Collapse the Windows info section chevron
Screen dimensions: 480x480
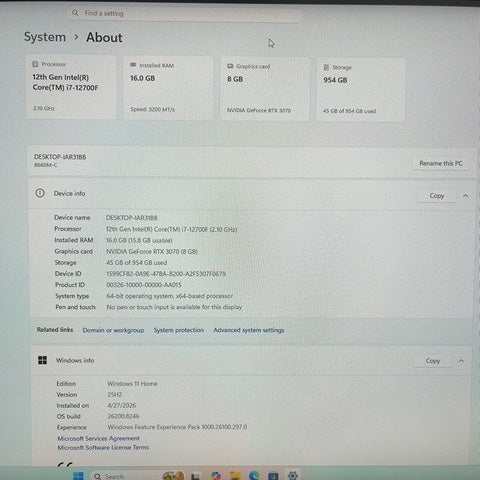(461, 361)
